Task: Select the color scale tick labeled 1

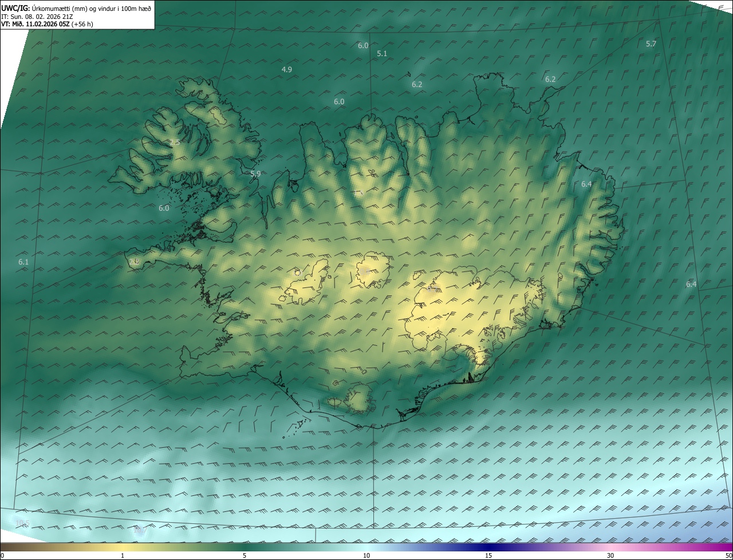Action: [123, 556]
